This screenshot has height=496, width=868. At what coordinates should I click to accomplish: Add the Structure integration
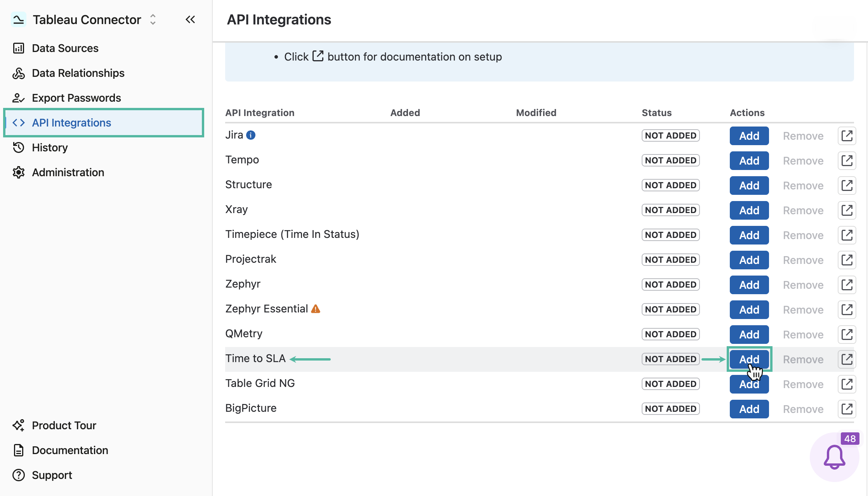[x=749, y=186]
